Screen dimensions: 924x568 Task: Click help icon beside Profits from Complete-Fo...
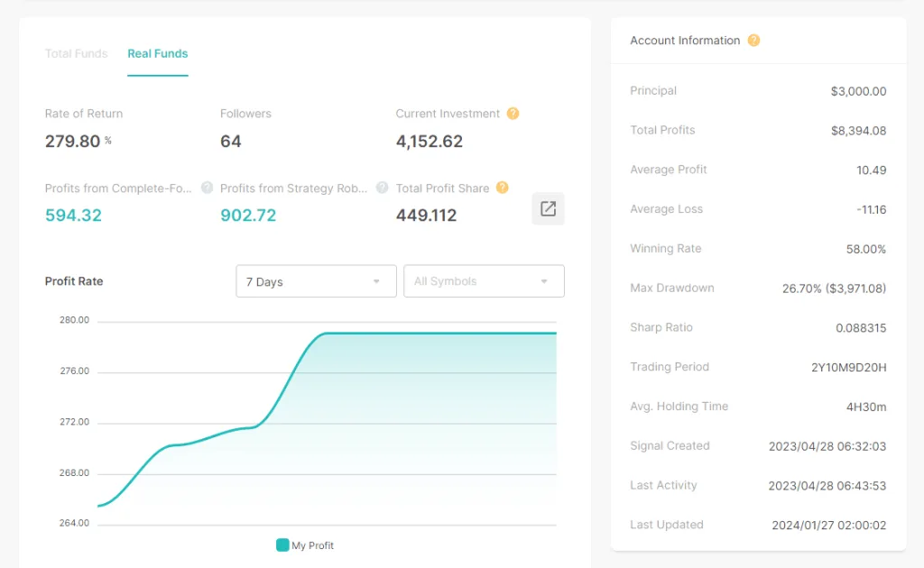[207, 188]
